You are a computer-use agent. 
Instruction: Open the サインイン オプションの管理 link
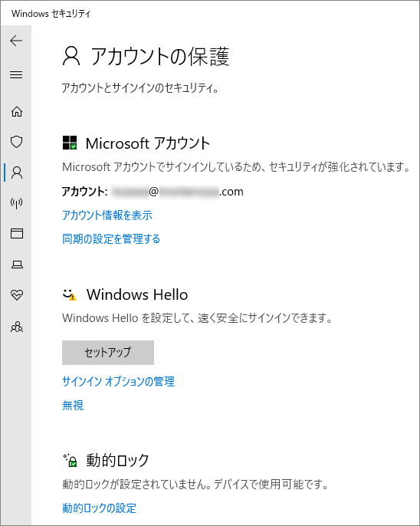click(x=118, y=381)
